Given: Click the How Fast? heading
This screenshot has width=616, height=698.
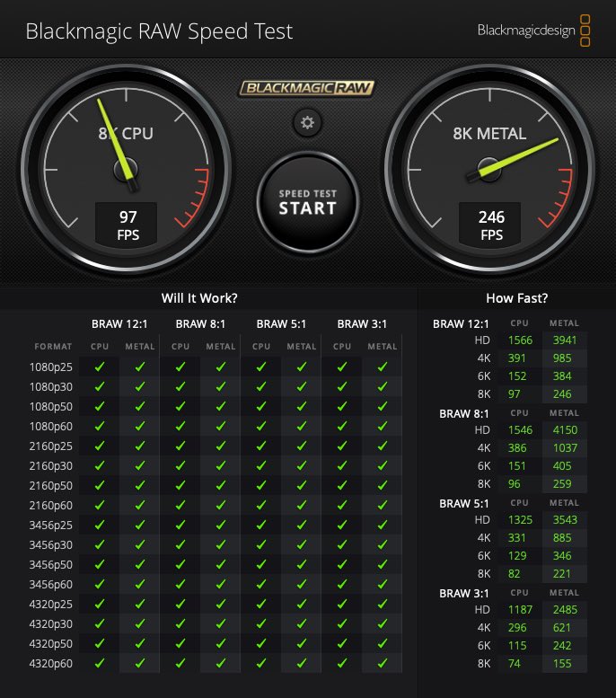Looking at the screenshot, I should pyautogui.click(x=516, y=298).
